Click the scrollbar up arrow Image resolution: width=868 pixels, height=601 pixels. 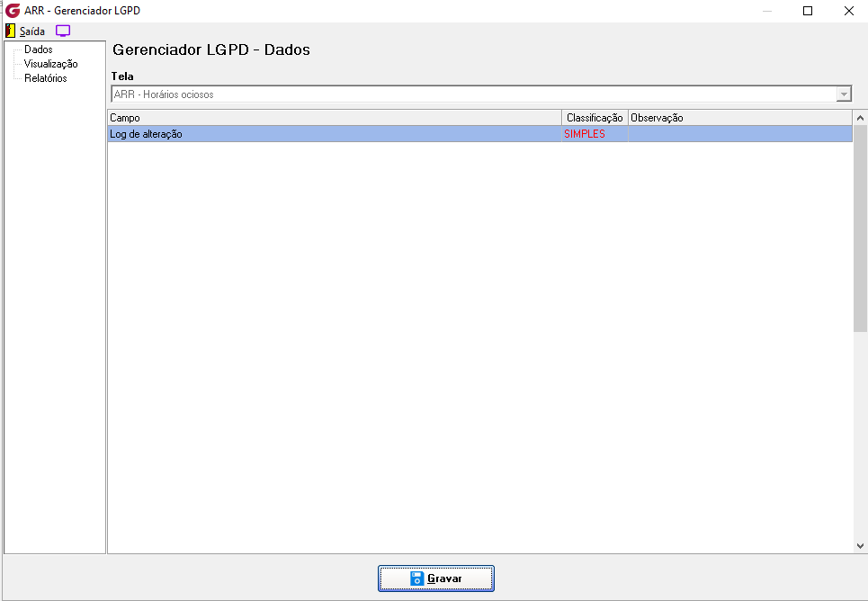(860, 118)
